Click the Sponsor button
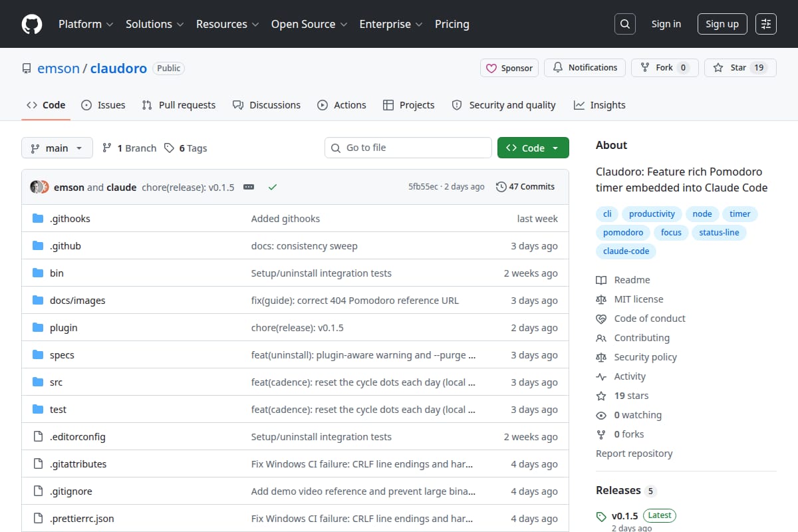 pos(509,68)
